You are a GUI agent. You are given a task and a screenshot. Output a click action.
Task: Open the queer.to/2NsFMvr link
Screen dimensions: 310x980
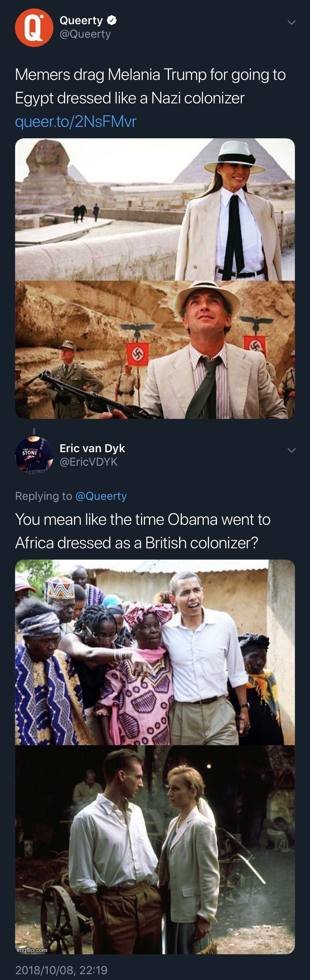point(76,121)
